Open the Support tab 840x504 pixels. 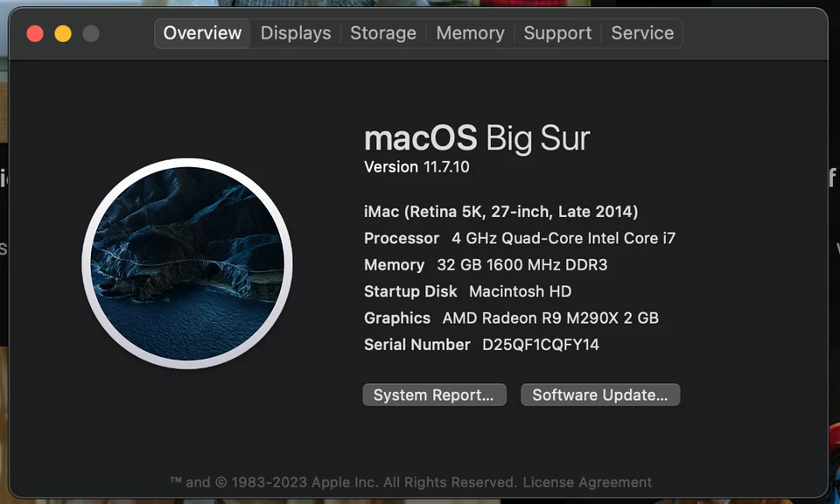(557, 33)
